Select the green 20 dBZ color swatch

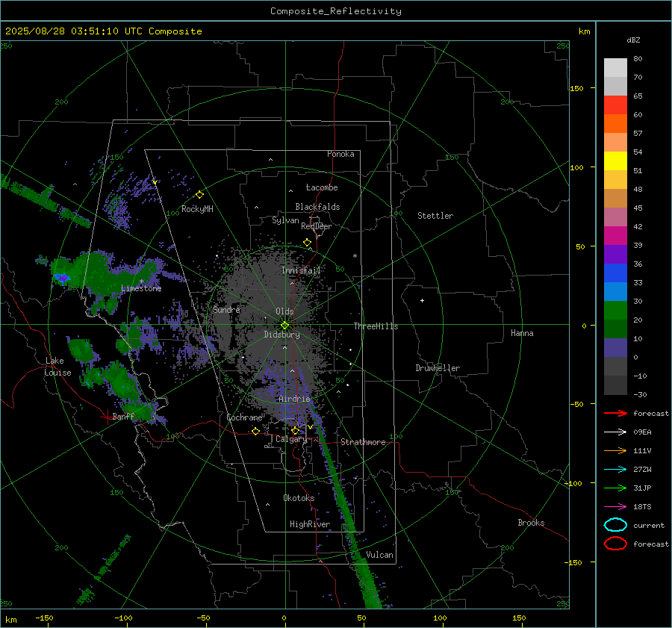pyautogui.click(x=615, y=311)
